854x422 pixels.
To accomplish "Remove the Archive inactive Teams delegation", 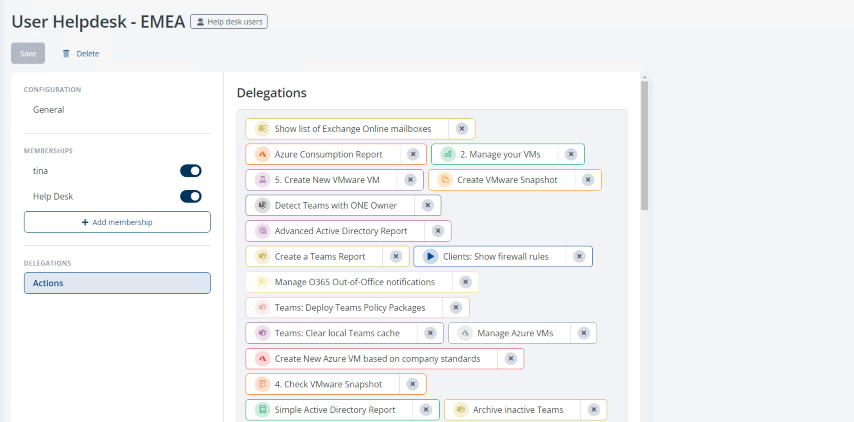I will (594, 410).
